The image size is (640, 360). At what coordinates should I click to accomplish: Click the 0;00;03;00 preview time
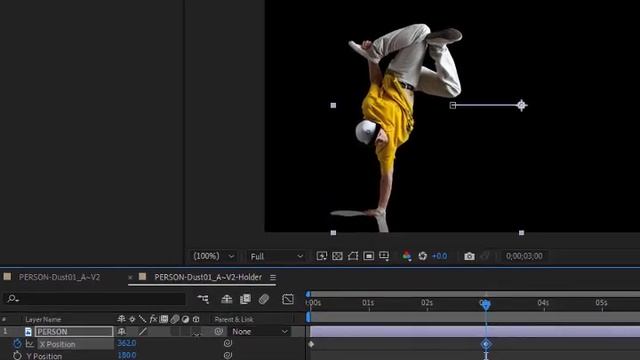pyautogui.click(x=524, y=256)
